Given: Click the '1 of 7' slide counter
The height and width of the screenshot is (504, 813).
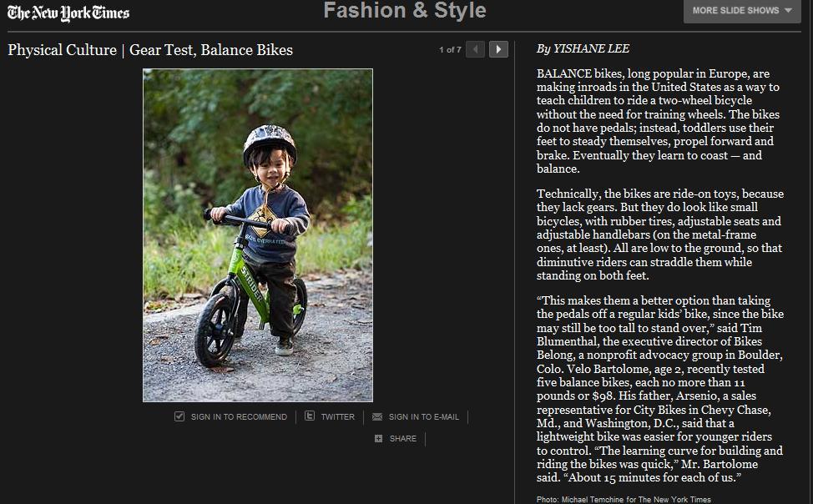Looking at the screenshot, I should click(450, 50).
